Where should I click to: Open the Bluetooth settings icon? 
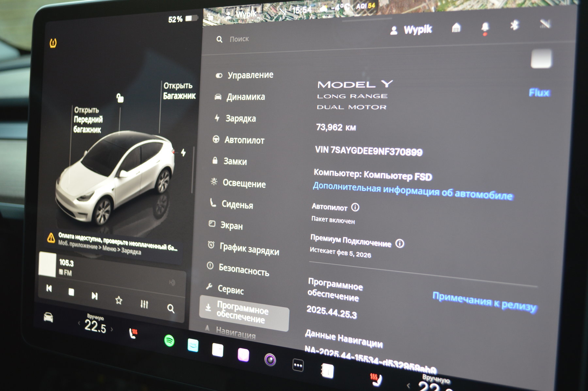[x=514, y=25]
